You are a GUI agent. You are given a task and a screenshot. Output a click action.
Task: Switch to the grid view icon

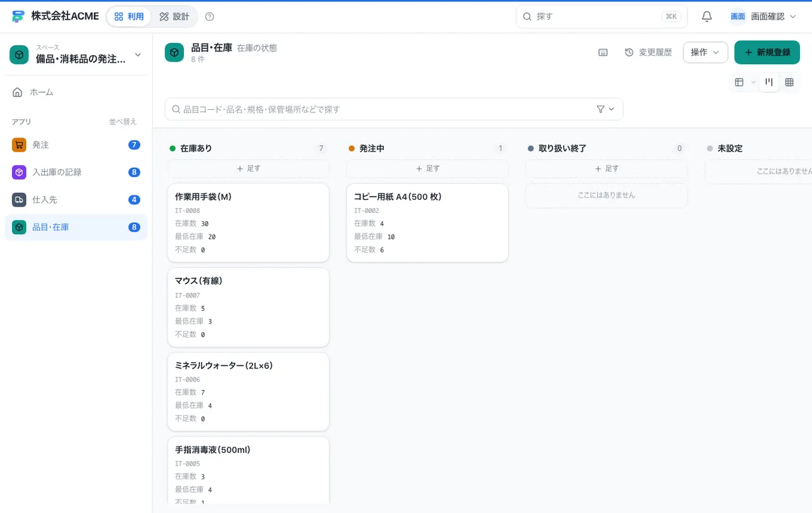789,82
